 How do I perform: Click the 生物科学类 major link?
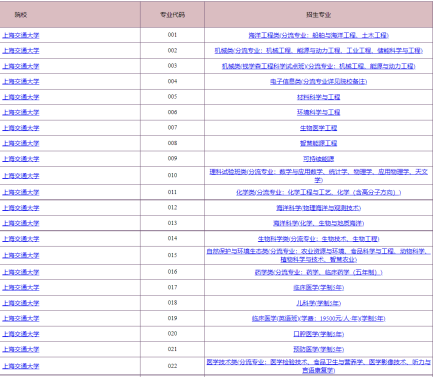pyautogui.click(x=318, y=239)
